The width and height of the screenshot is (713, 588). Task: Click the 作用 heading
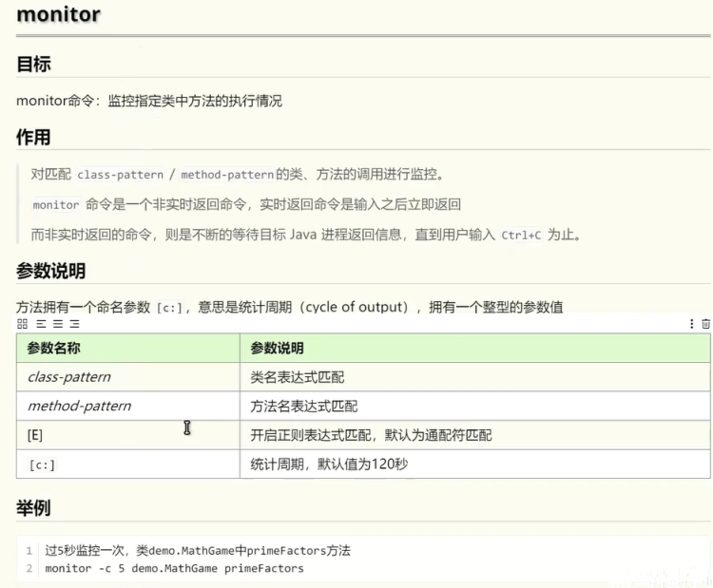pos(33,137)
